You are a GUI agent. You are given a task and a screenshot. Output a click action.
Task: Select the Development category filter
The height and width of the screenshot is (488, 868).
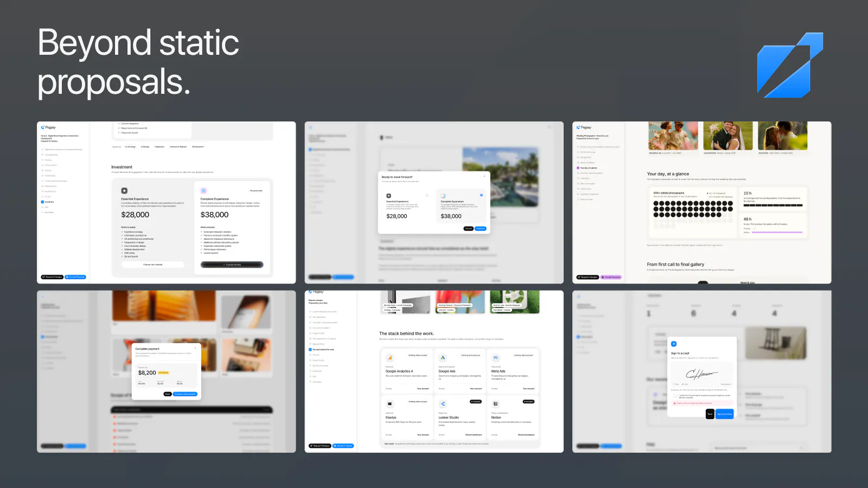197,146
